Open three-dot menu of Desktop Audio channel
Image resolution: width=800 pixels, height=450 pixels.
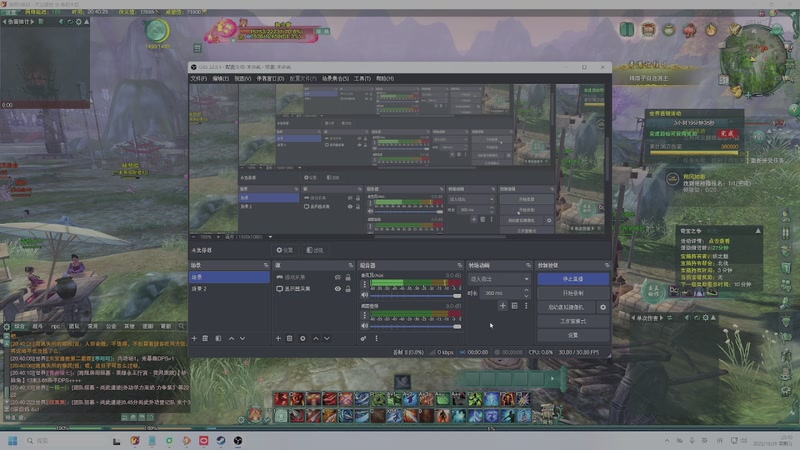coord(365,316)
